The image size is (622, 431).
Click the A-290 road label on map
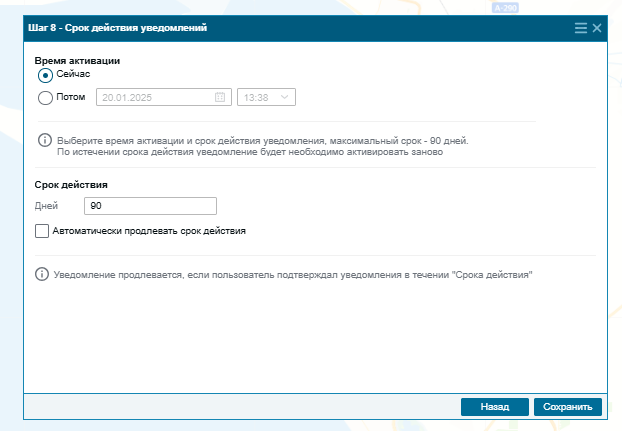pos(505,8)
